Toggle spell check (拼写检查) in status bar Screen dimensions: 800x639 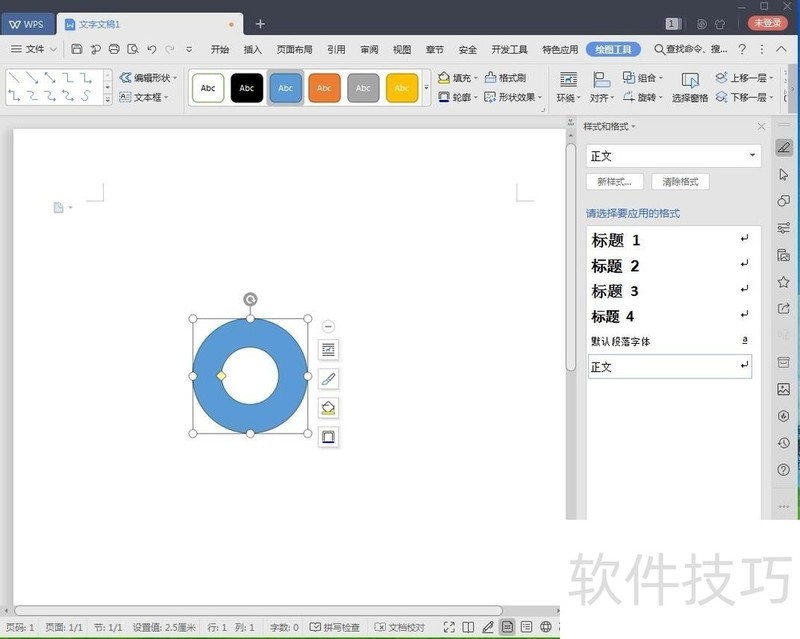tap(334, 628)
